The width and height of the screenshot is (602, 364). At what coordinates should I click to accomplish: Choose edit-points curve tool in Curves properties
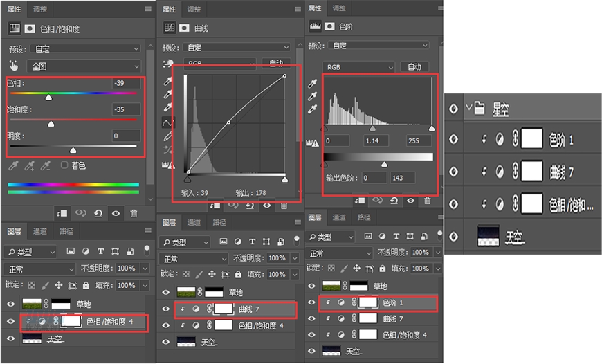click(167, 123)
